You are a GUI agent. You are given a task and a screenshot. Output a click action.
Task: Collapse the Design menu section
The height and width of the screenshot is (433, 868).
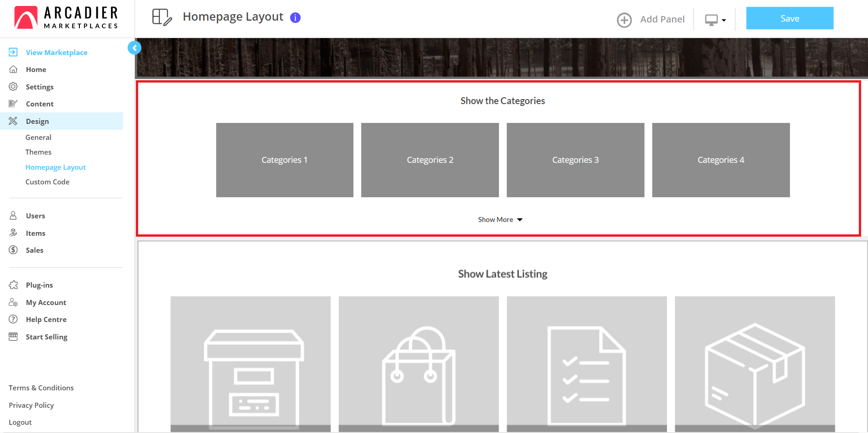(x=37, y=121)
